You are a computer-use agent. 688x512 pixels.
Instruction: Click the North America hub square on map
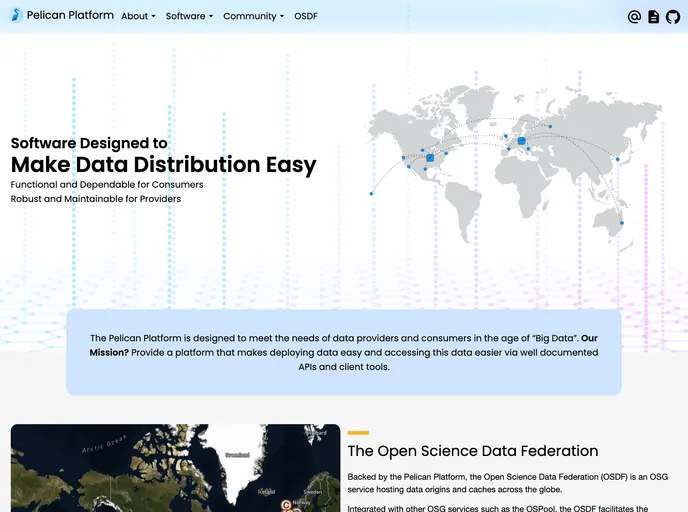[x=430, y=158]
